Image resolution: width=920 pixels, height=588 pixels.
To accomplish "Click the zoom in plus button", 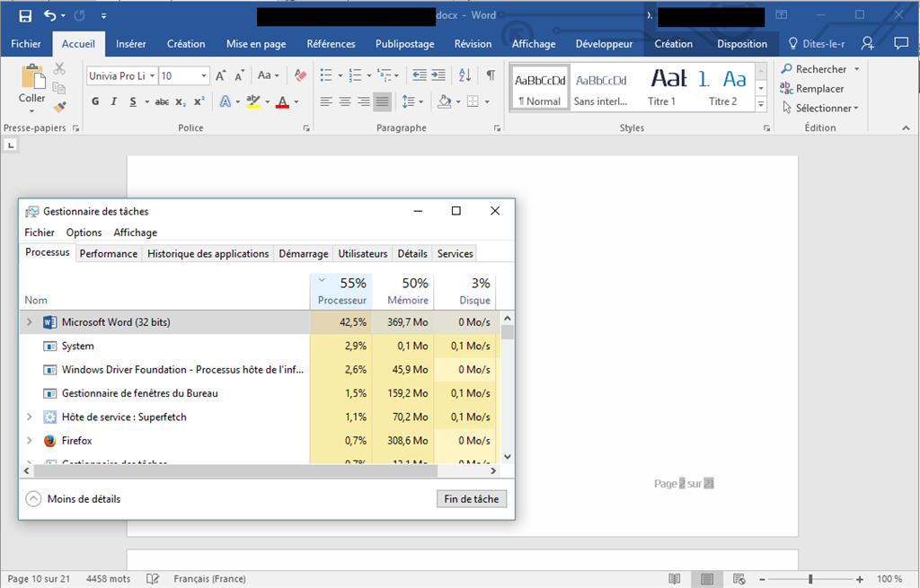I will pyautogui.click(x=860, y=579).
